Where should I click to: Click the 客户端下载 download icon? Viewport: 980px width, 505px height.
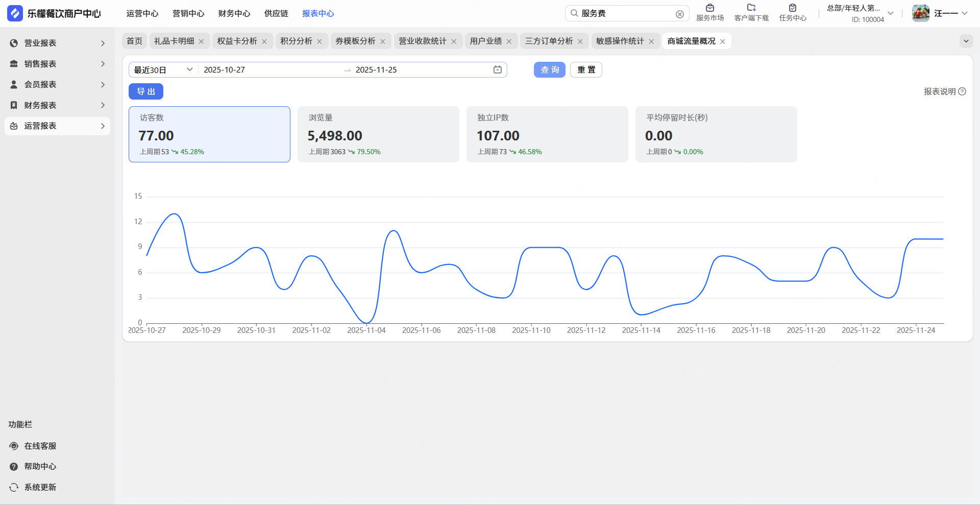[751, 8]
